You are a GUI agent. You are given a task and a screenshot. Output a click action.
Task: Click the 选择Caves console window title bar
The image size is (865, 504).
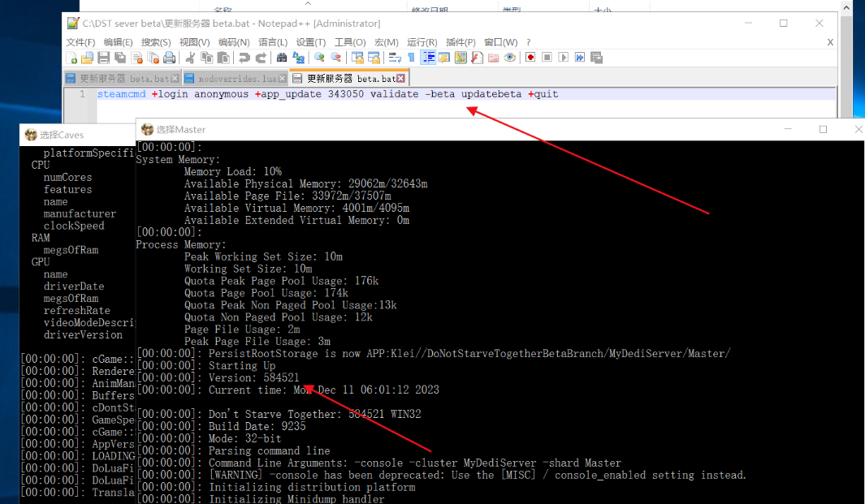(73, 135)
